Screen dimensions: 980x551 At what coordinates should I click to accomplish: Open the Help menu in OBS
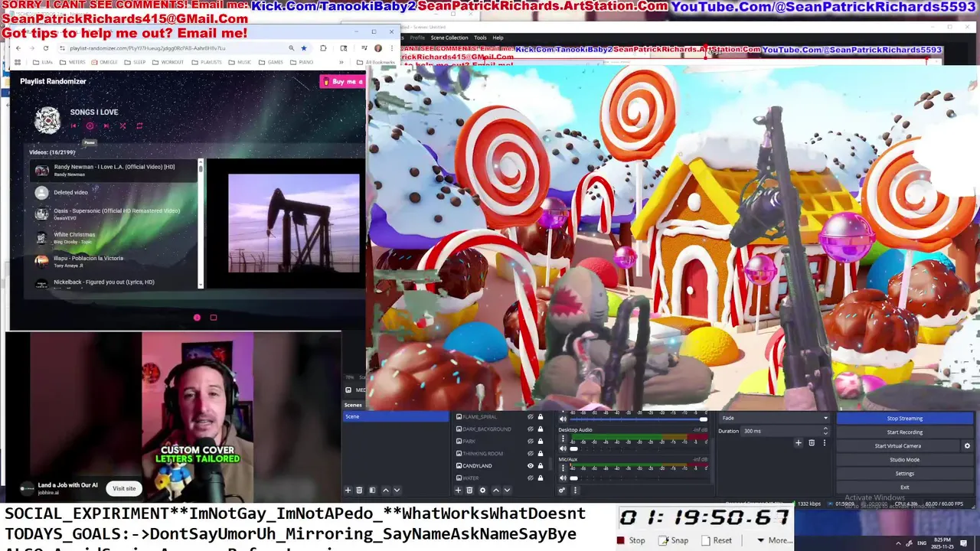coord(498,37)
